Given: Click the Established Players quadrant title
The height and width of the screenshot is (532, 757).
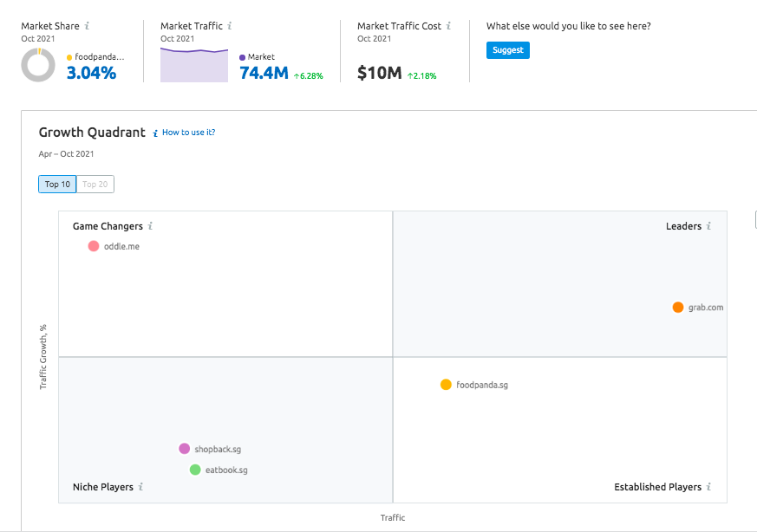Looking at the screenshot, I should [x=657, y=487].
